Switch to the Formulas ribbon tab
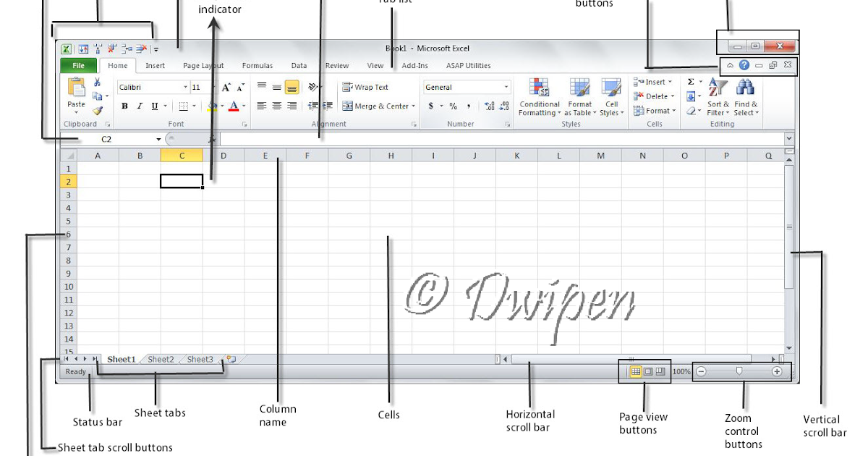This screenshot has width=868, height=456. [x=258, y=65]
